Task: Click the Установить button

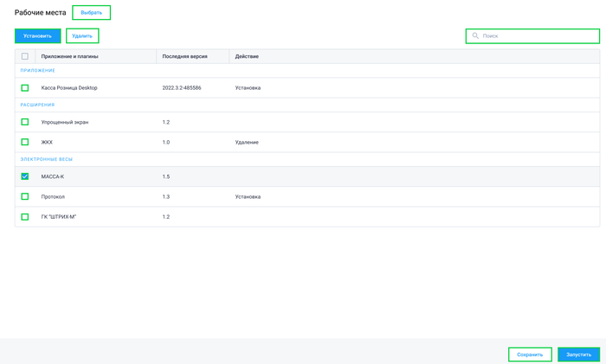Action: pos(37,36)
